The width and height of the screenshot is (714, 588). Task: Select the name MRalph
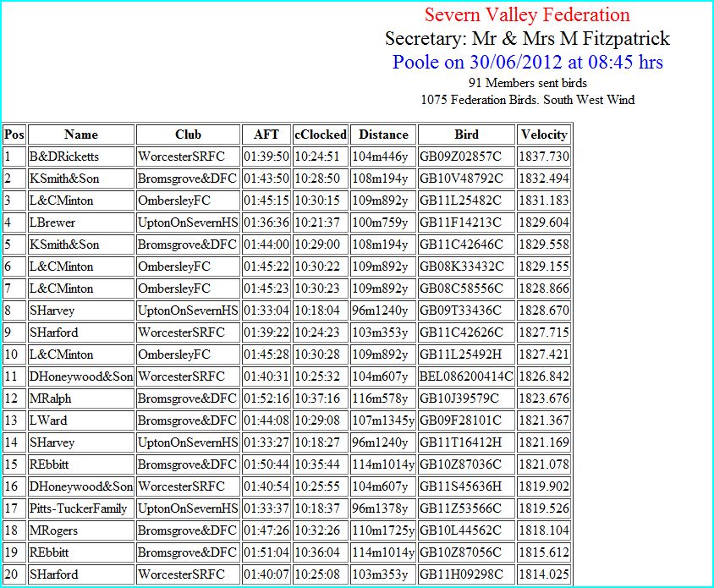tap(50, 398)
